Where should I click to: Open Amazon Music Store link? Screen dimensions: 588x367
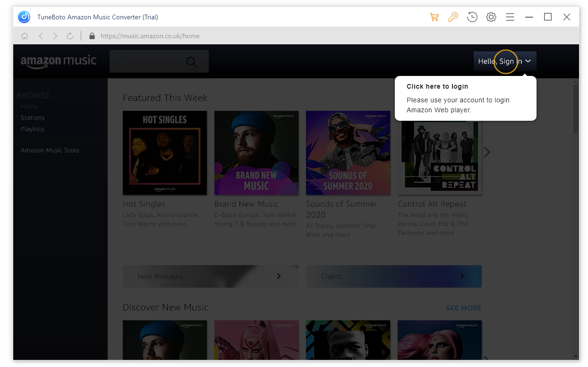tap(50, 150)
